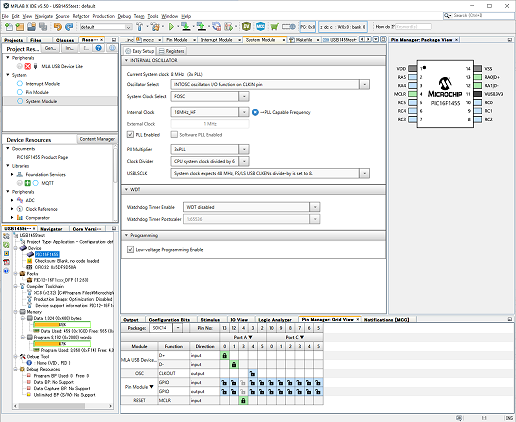Switch to the Files tab
Viewport: 516px width, 422px height.
pos(36,40)
